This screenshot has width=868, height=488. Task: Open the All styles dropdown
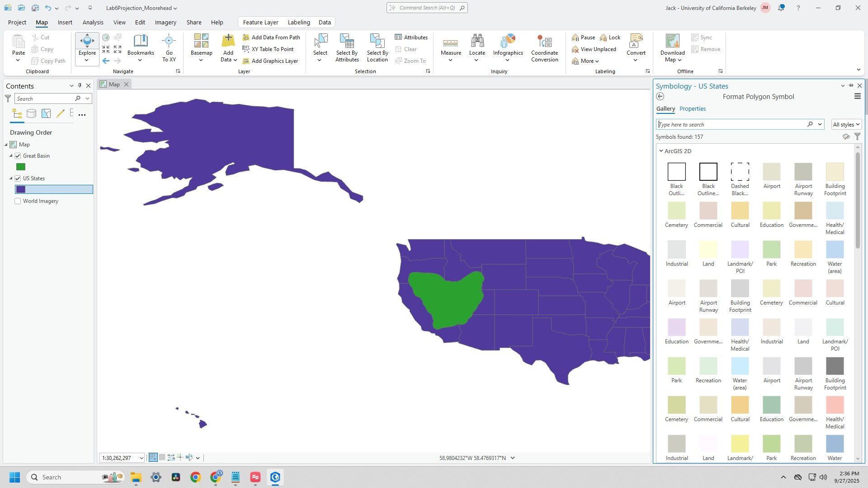tap(846, 125)
